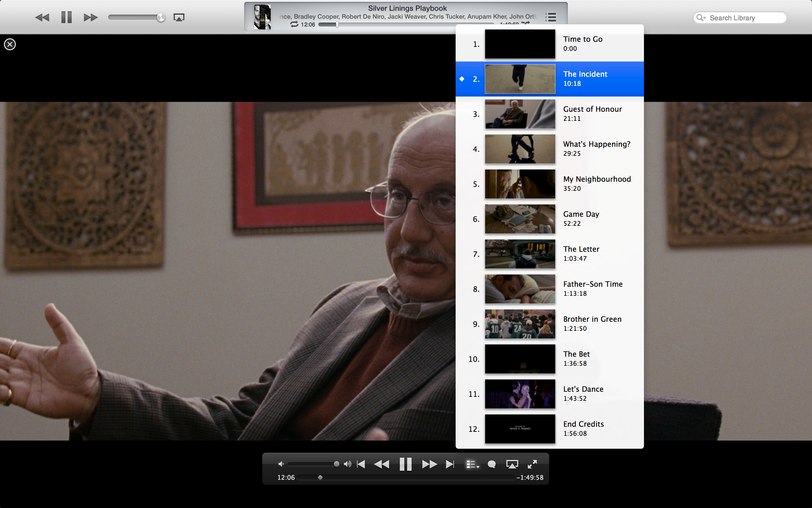This screenshot has height=508, width=812.
Task: Click the Search Library field
Action: click(x=740, y=18)
